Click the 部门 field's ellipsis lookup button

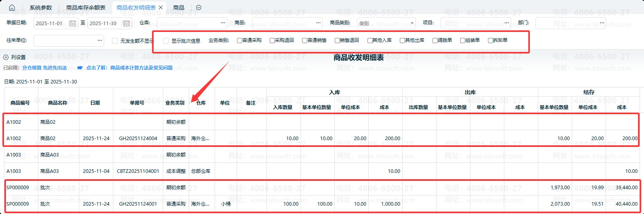(x=602, y=23)
